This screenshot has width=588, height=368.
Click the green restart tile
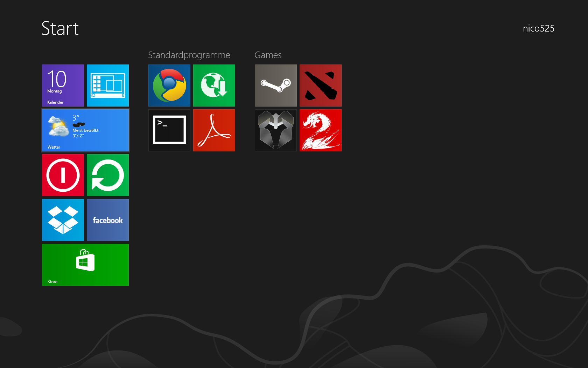[108, 175]
